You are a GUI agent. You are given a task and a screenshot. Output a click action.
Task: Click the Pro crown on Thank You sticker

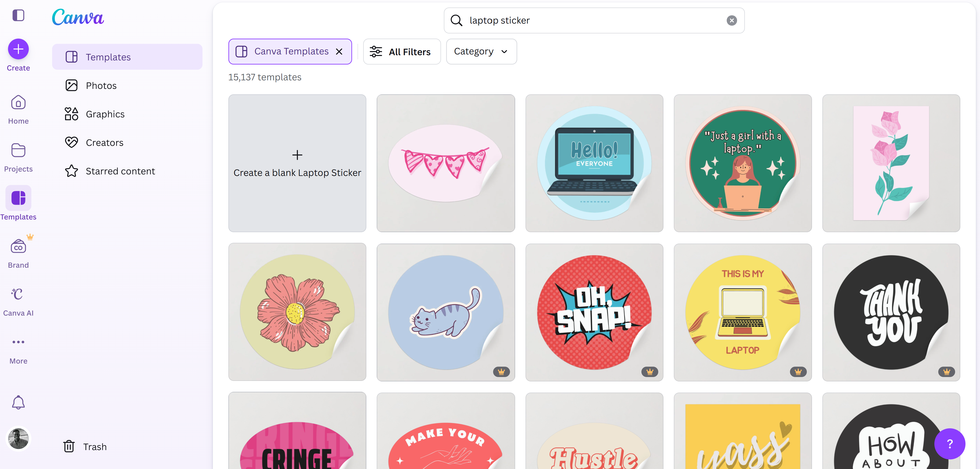[947, 372]
